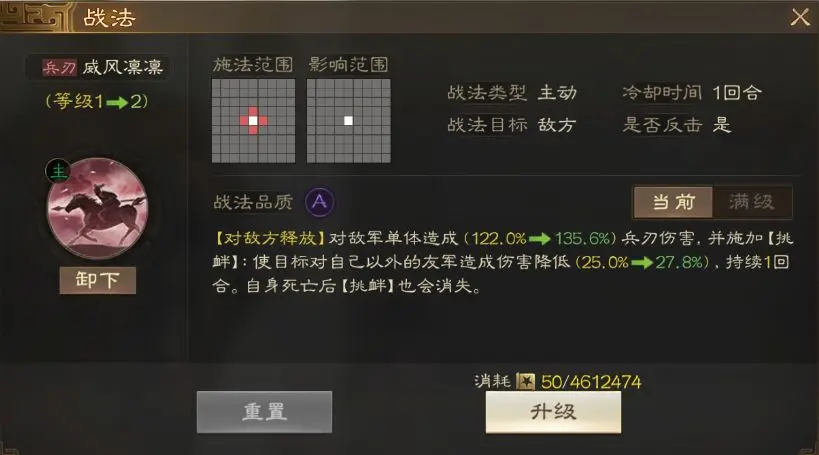Close the 战法 dialog with the X
The image size is (819, 455).
pyautogui.click(x=800, y=17)
